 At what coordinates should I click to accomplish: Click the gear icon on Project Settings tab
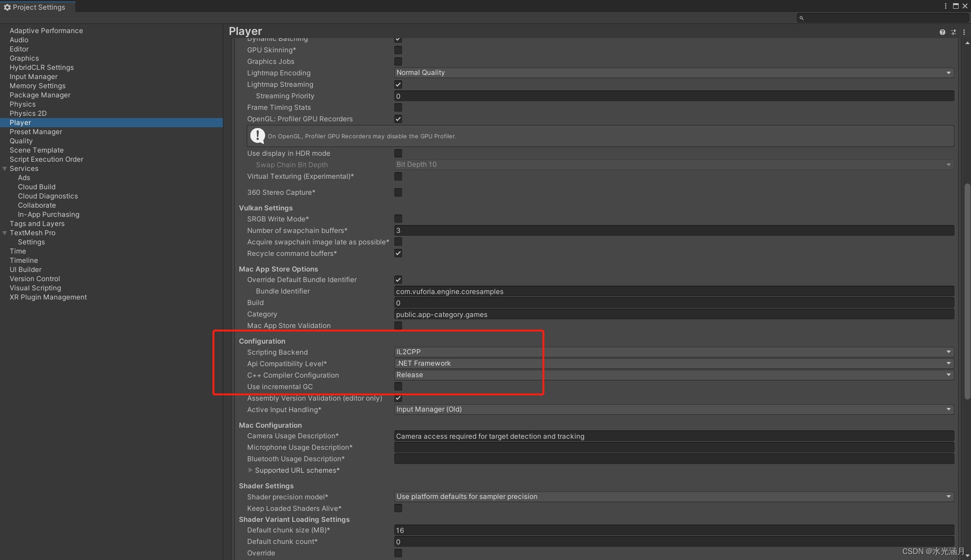(x=8, y=7)
